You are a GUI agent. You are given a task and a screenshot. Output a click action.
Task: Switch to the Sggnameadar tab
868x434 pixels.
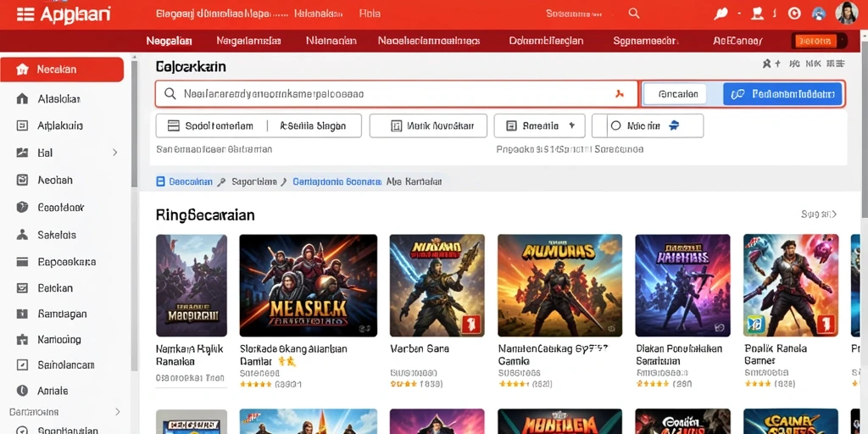[645, 41]
